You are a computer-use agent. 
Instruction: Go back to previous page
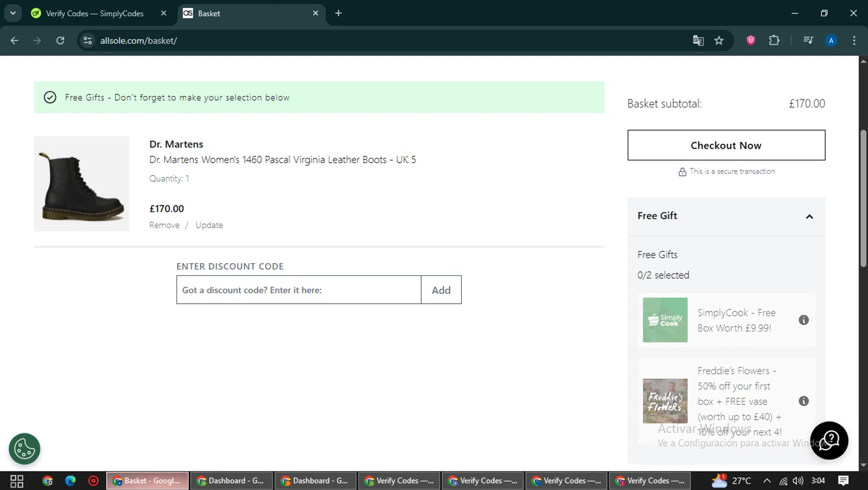14,40
